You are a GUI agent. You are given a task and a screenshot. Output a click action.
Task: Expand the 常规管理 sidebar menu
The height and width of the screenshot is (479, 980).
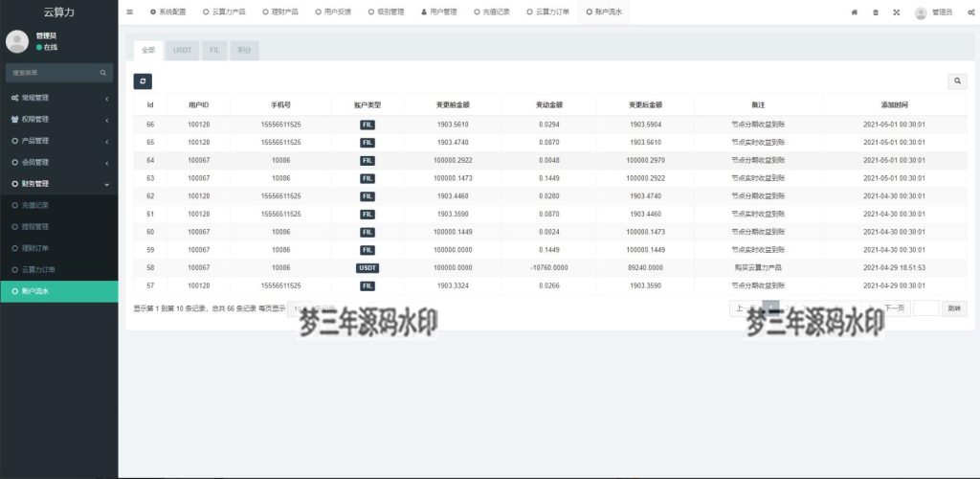(58, 98)
